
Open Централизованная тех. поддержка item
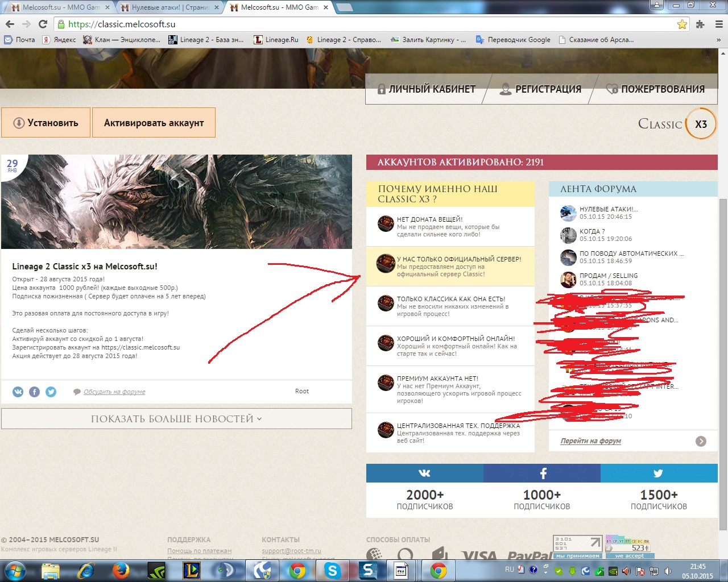click(x=450, y=433)
